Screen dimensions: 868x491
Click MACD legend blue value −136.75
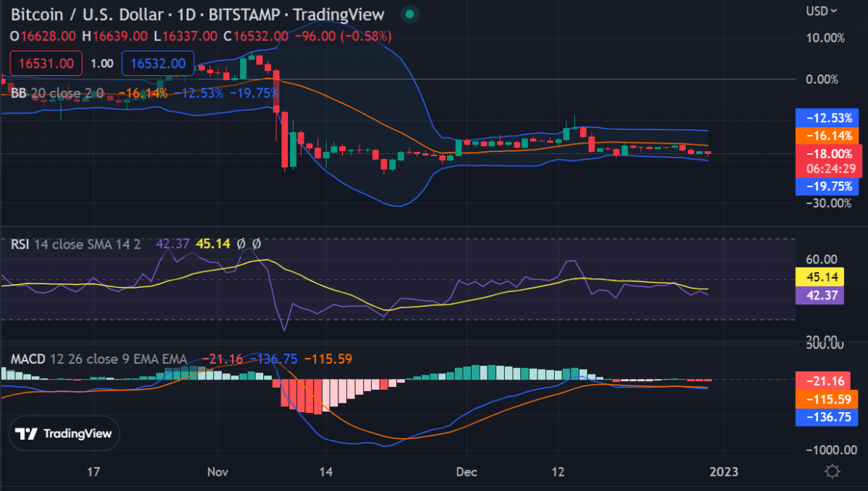(273, 359)
